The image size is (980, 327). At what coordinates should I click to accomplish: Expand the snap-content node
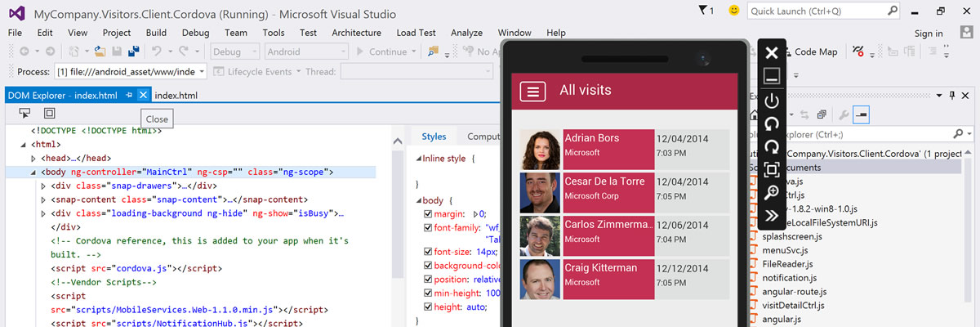click(43, 199)
